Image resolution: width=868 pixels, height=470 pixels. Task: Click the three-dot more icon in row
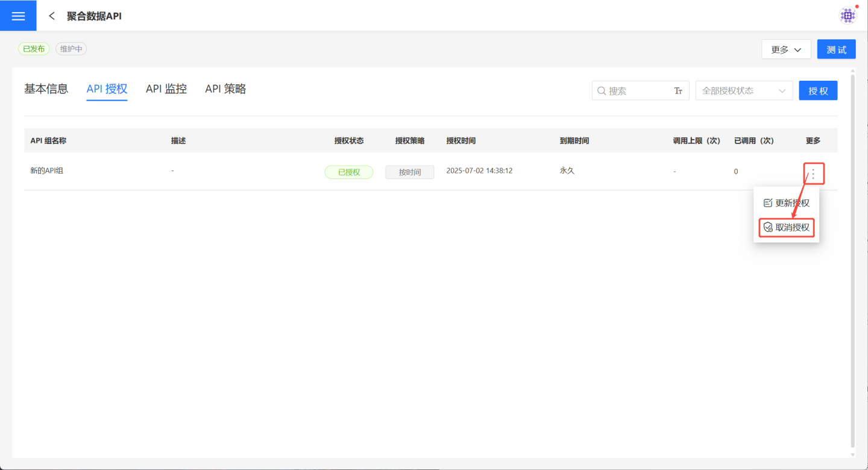813,174
